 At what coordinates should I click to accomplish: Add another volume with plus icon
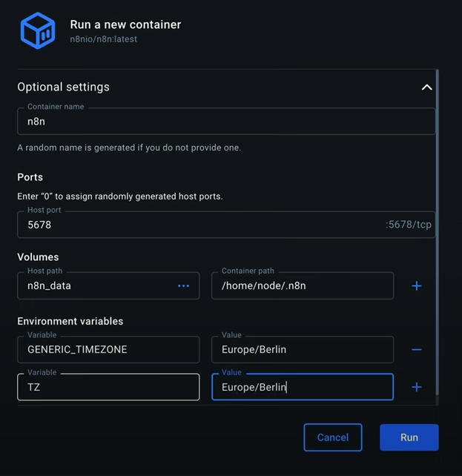(x=417, y=285)
